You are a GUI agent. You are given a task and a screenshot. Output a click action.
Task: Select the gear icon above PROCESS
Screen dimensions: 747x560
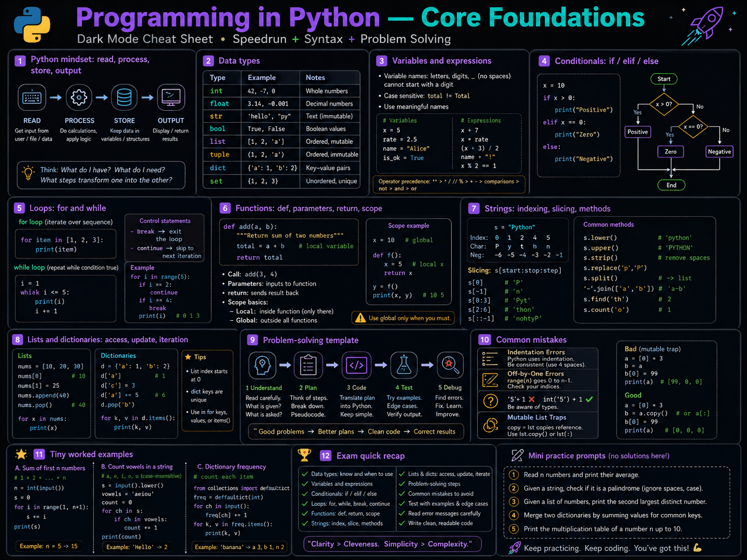tap(79, 97)
